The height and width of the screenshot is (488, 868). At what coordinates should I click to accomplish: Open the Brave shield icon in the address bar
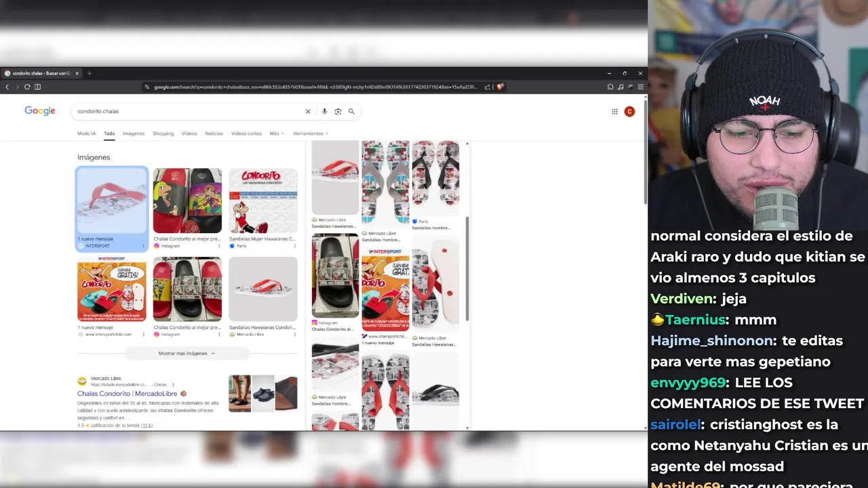click(500, 87)
